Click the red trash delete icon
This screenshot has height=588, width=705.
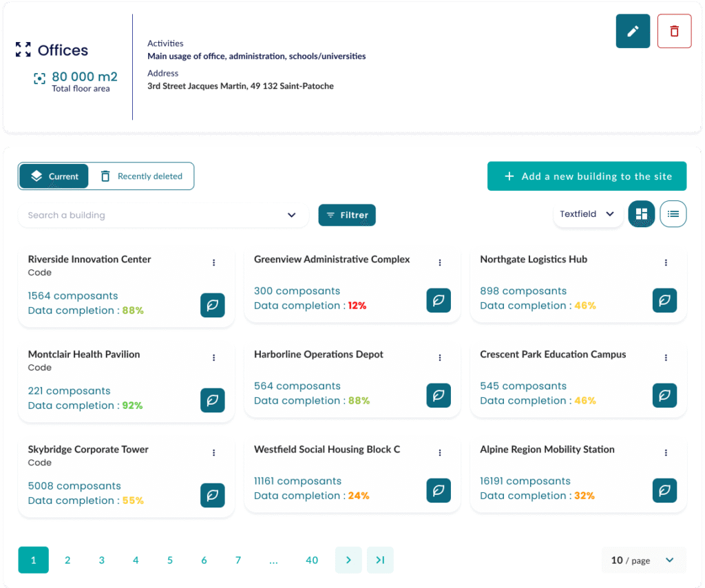[x=674, y=31]
